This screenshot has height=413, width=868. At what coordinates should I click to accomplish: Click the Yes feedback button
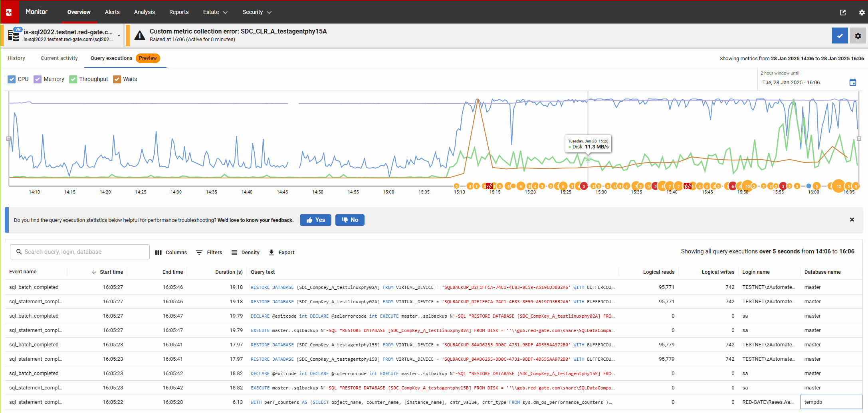tap(315, 220)
